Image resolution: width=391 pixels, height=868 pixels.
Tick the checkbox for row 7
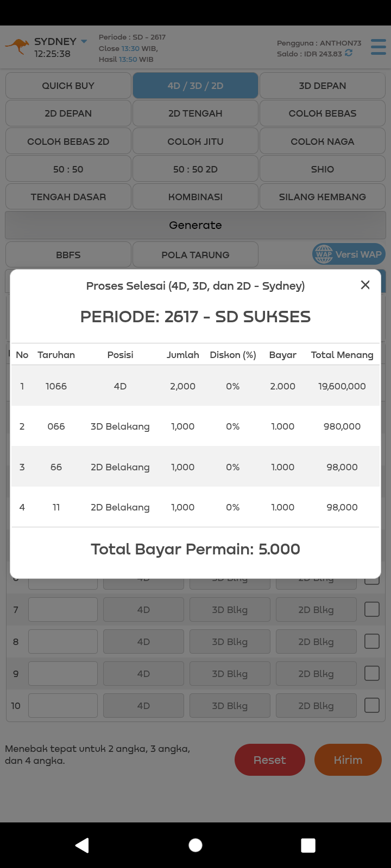tap(372, 610)
